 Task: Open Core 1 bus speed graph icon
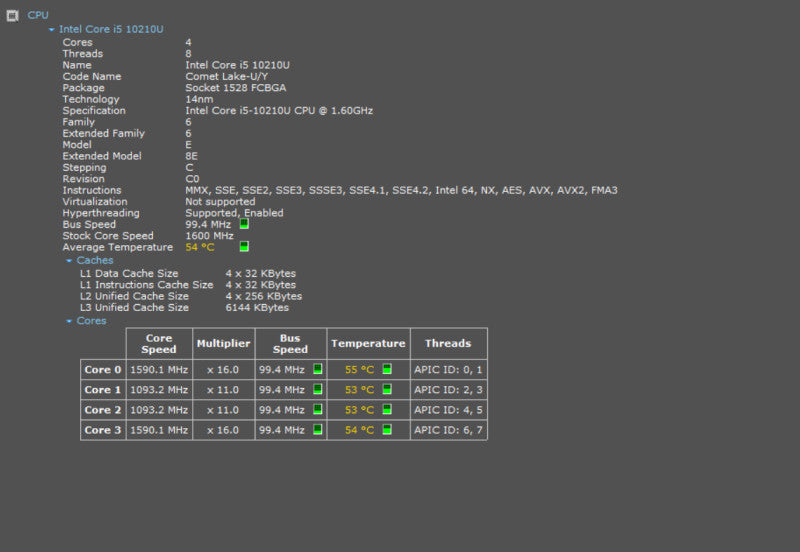(x=317, y=389)
